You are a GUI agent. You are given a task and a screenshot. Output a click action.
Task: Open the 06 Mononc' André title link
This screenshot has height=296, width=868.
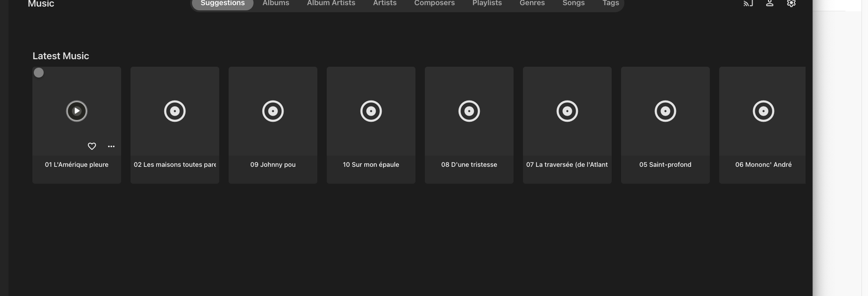pyautogui.click(x=763, y=164)
